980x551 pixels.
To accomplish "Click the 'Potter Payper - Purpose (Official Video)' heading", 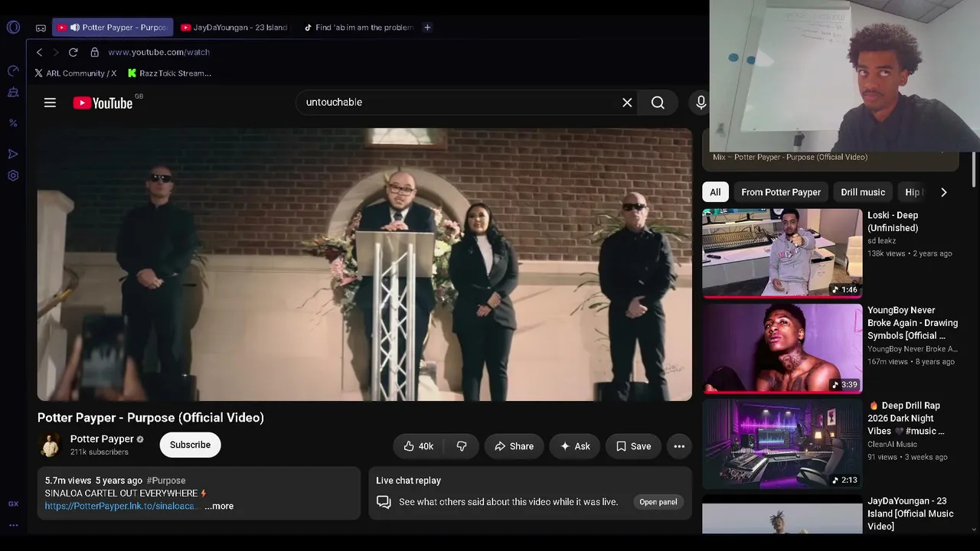I will coord(151,418).
